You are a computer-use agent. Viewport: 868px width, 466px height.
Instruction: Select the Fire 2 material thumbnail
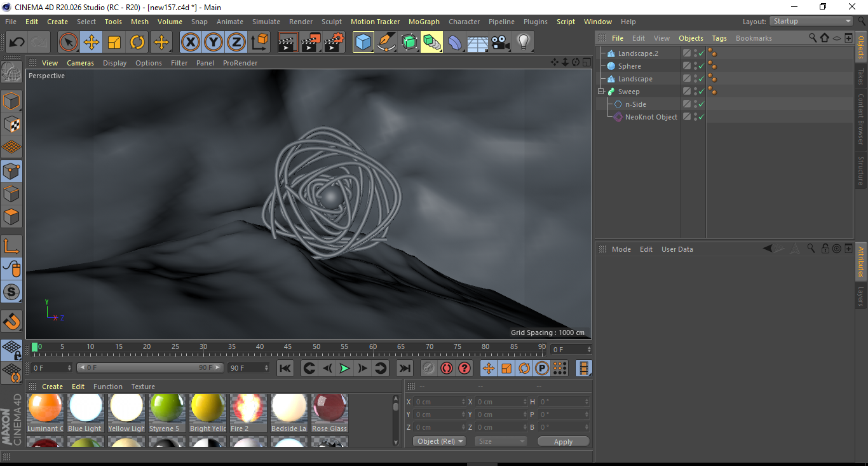pos(248,413)
